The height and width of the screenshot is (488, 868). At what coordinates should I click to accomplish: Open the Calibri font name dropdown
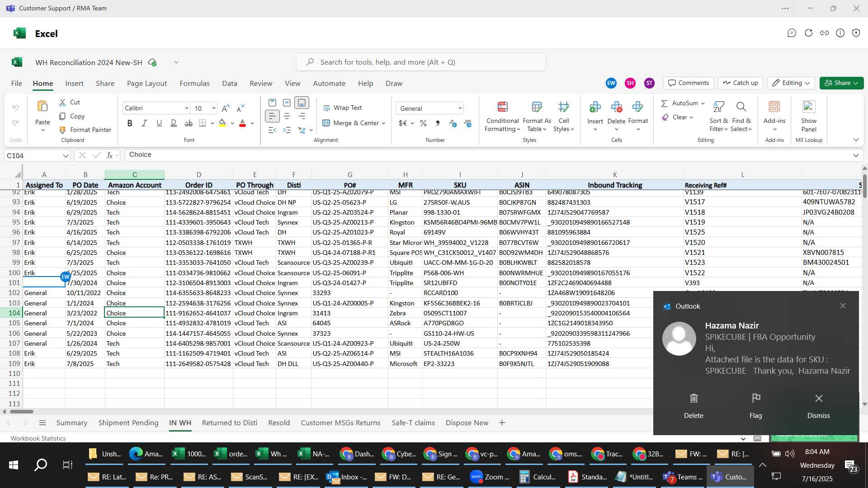pyautogui.click(x=186, y=108)
